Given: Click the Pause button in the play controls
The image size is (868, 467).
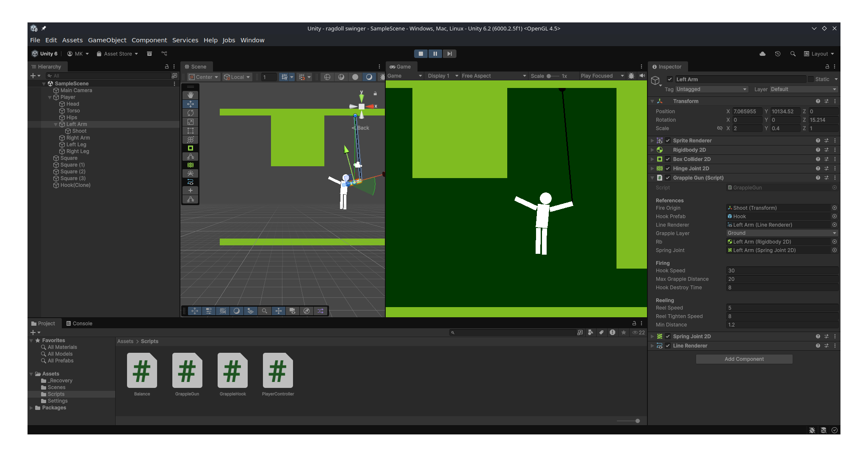Looking at the screenshot, I should [x=435, y=54].
